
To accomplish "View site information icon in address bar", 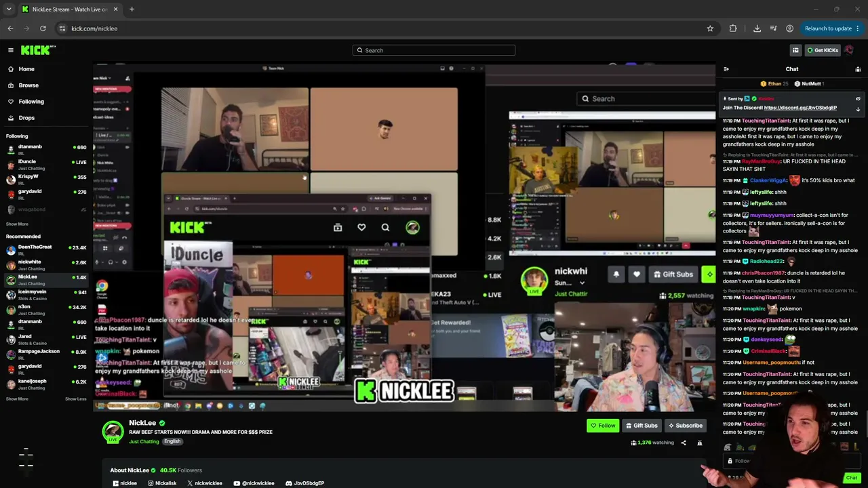I will tap(62, 28).
